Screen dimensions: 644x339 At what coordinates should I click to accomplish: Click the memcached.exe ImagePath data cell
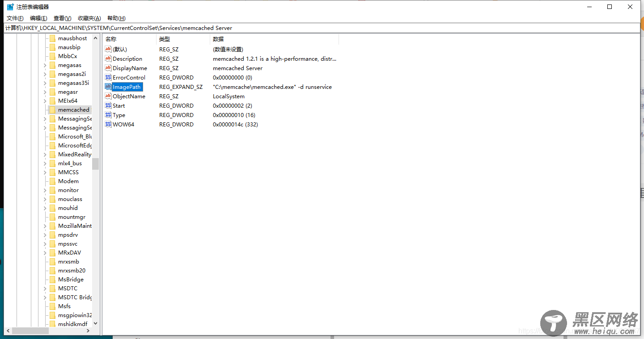click(272, 87)
